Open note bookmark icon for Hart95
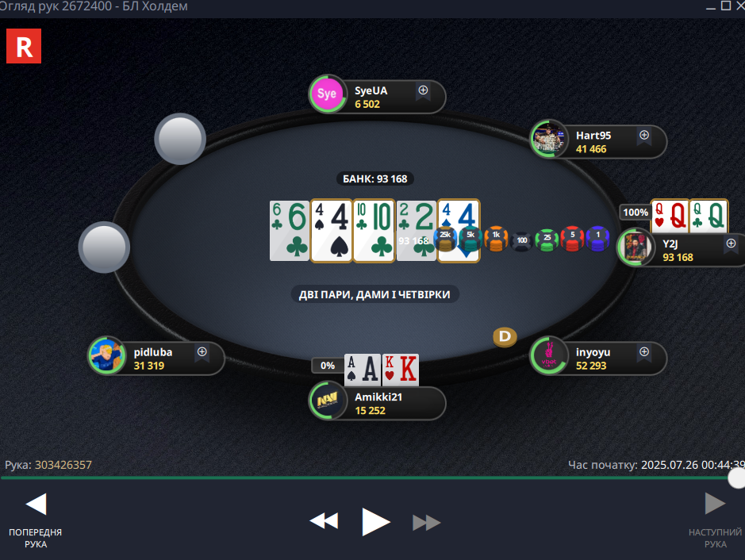Image resolution: width=745 pixels, height=560 pixels. [x=643, y=136]
